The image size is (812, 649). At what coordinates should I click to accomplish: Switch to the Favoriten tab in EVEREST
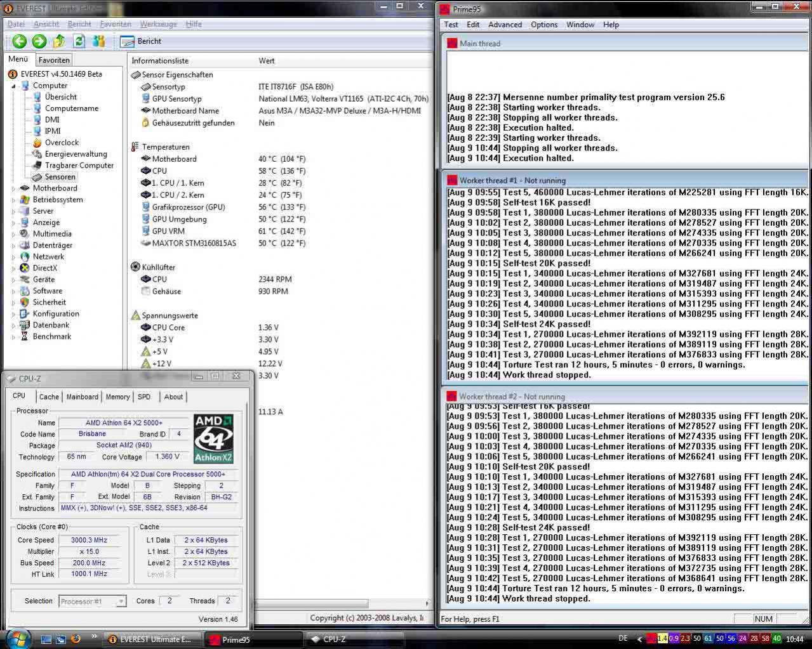click(54, 60)
